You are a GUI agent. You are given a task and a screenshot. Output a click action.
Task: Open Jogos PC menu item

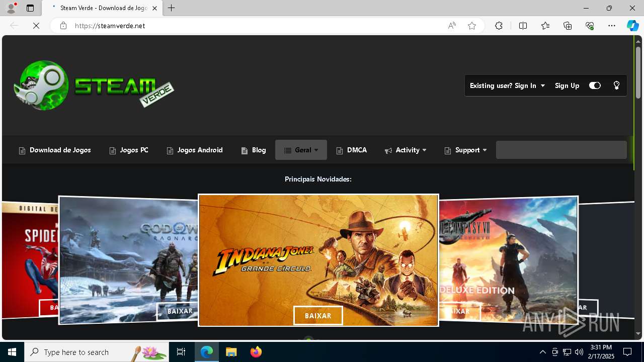pyautogui.click(x=129, y=150)
